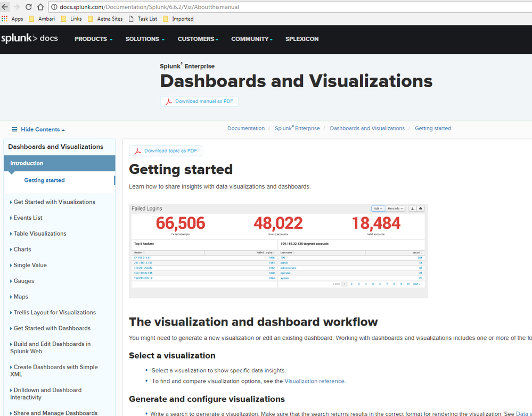Open the Visualization reference link
The width and height of the screenshot is (532, 416).
(x=314, y=381)
